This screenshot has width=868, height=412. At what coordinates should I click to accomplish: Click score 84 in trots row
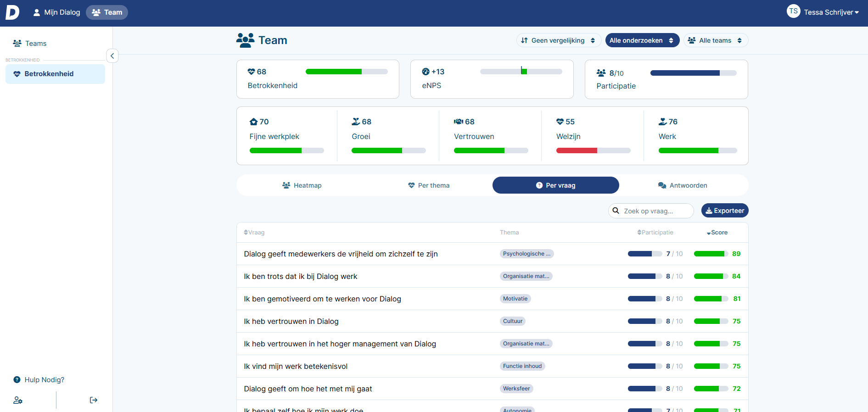tap(736, 276)
